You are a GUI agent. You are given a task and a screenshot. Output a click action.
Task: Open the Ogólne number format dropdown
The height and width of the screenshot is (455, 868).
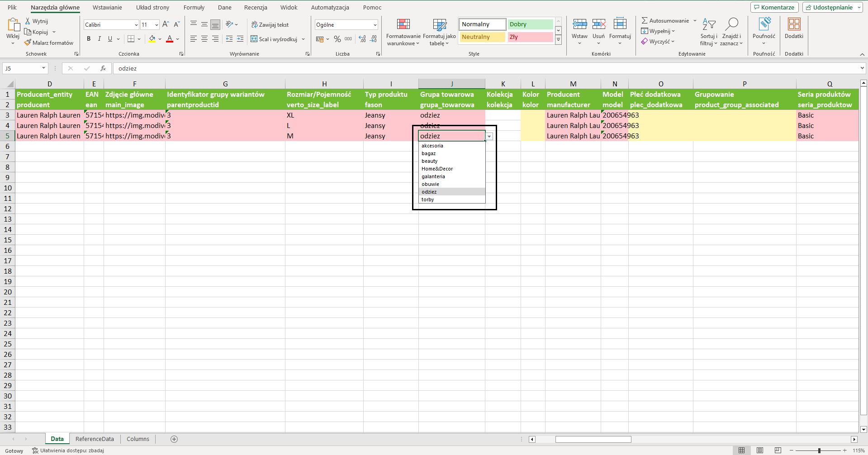coord(375,24)
